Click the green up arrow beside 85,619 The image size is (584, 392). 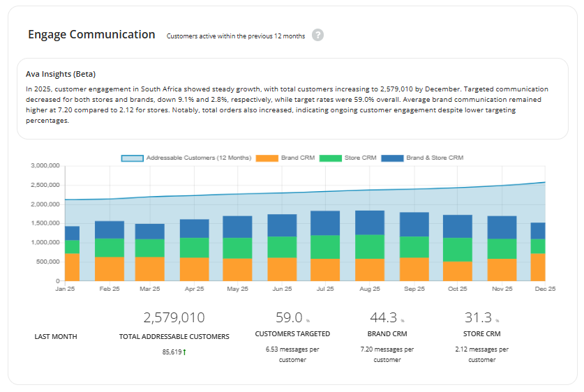click(185, 352)
